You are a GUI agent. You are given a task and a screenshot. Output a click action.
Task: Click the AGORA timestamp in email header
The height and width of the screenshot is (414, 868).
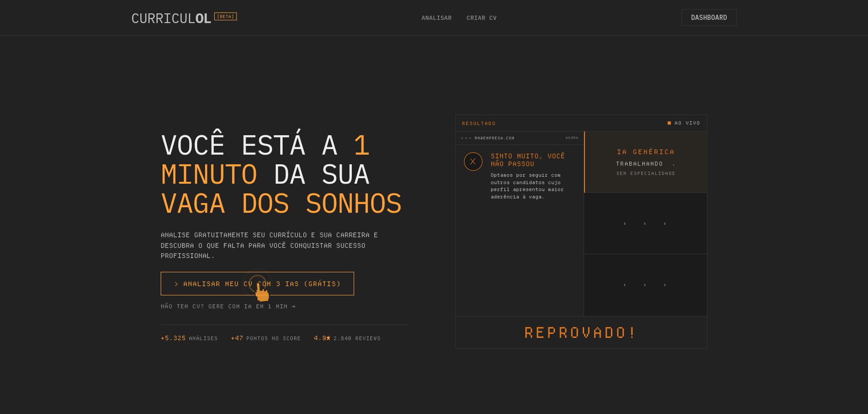coord(572,138)
